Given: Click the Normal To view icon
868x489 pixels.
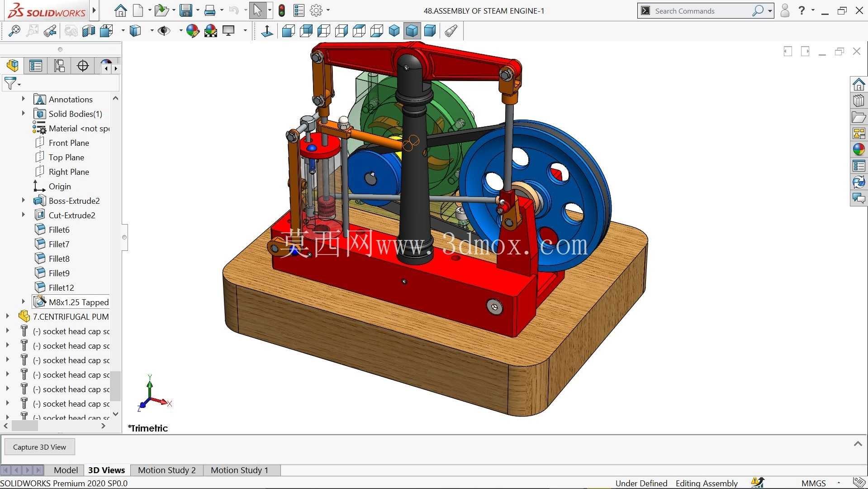Looking at the screenshot, I should pos(267,31).
